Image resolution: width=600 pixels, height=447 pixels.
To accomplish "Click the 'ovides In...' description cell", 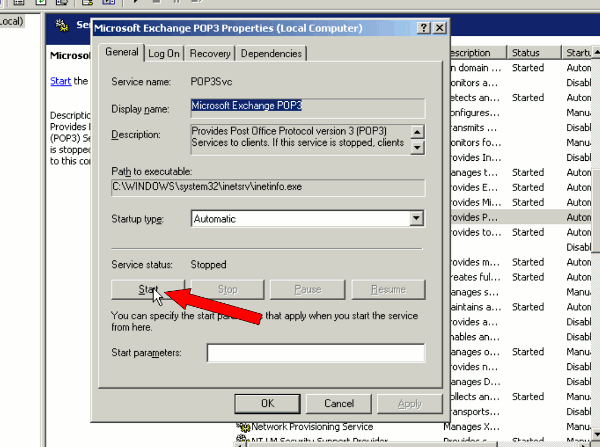I will 476,157.
